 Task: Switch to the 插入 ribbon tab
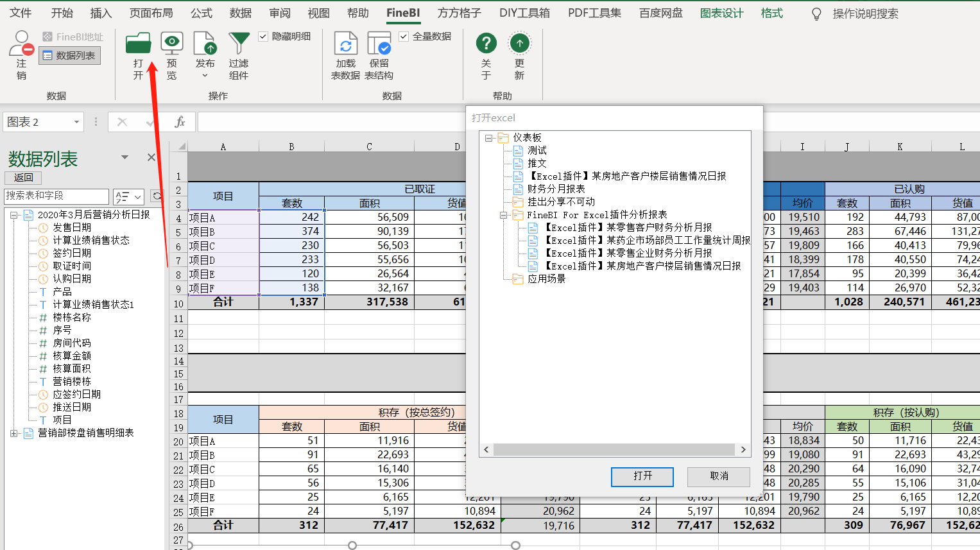[x=101, y=13]
